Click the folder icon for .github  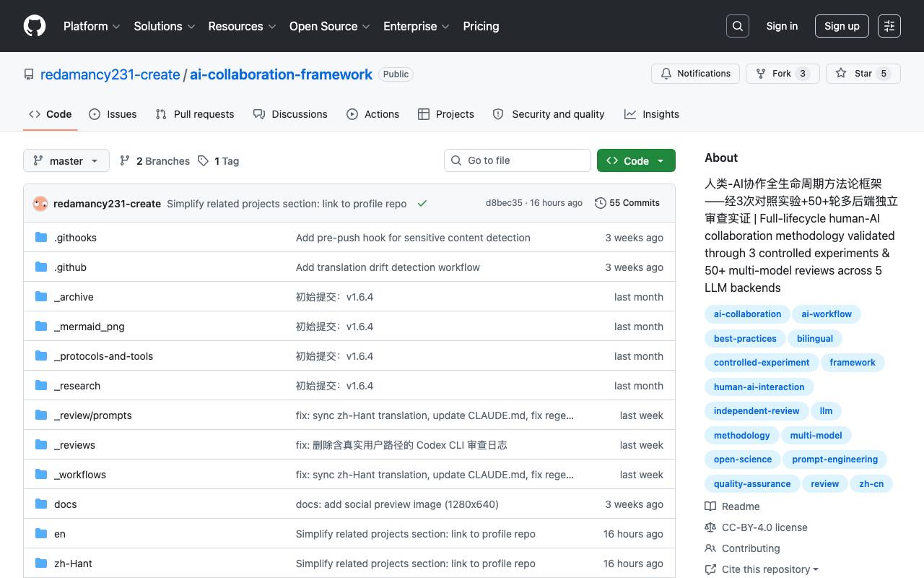41,267
